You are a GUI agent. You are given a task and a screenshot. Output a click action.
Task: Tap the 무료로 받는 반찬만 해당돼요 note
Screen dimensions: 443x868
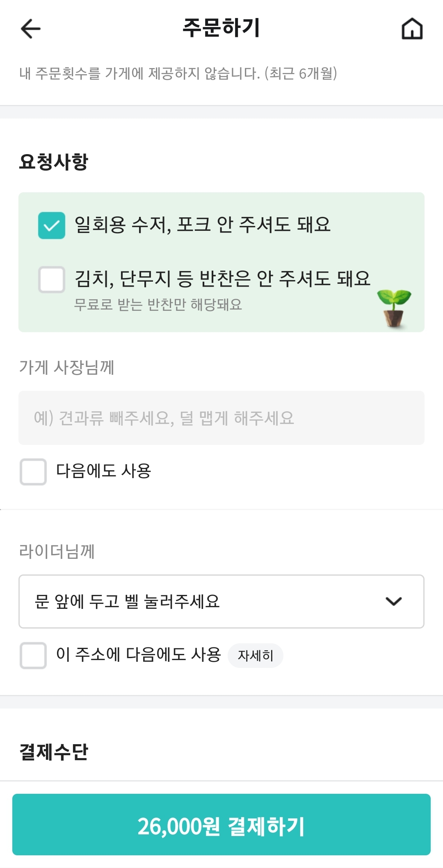(x=158, y=305)
